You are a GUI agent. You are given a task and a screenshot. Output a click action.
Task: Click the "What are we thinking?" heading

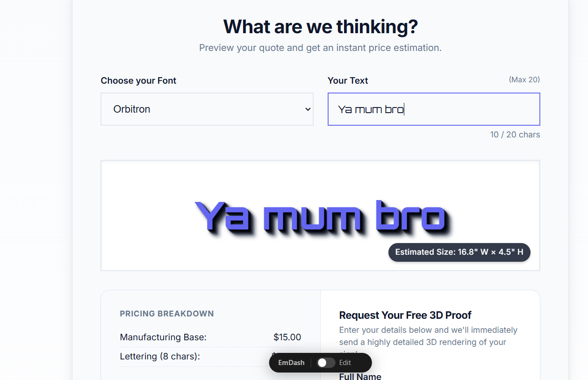pos(320,27)
